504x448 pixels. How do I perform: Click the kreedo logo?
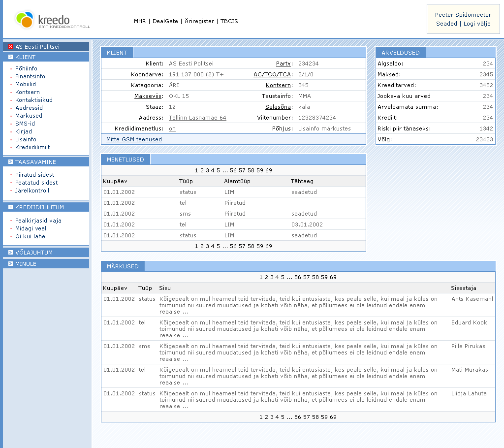click(x=53, y=20)
